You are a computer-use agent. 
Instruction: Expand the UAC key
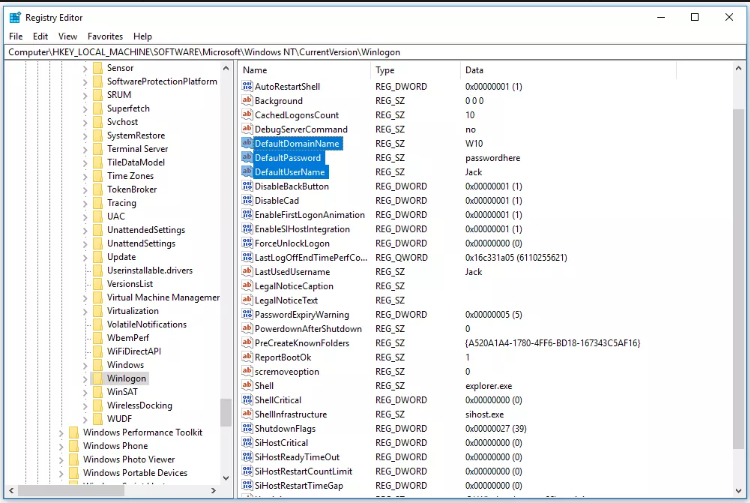pyautogui.click(x=85, y=217)
